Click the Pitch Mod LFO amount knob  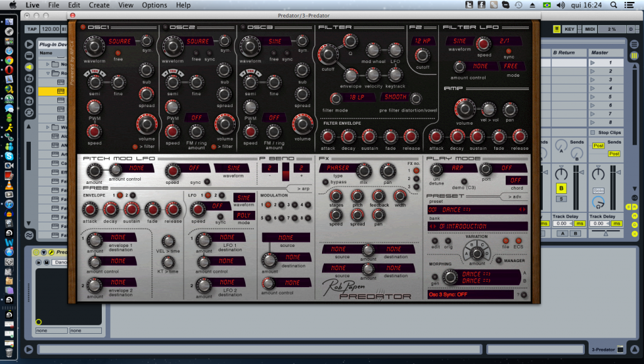pyautogui.click(x=94, y=171)
